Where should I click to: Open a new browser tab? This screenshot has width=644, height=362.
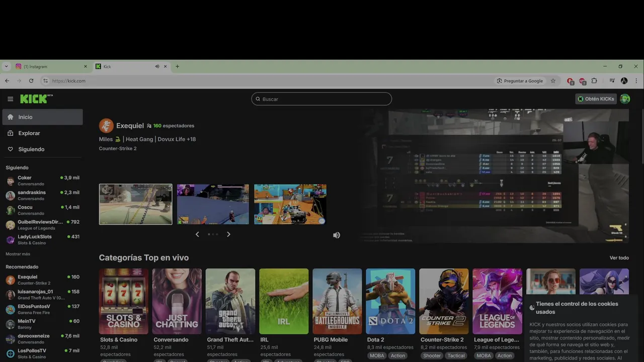coord(177,66)
